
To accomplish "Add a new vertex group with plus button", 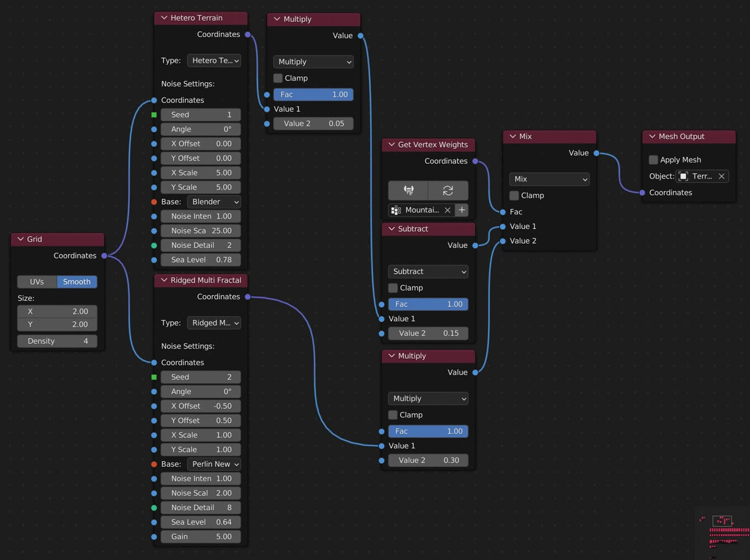I will click(x=462, y=210).
